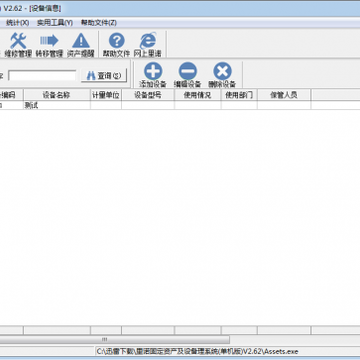Viewport: 360px width, 360px height.
Task: Open 维修管理 wrench tool icon
Action: pyautogui.click(x=18, y=45)
